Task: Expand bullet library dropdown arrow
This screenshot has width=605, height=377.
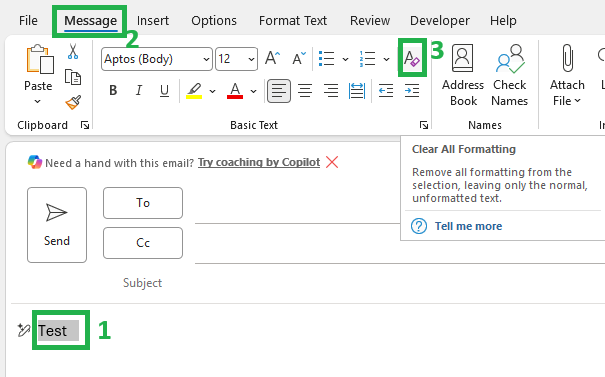Action: (x=345, y=59)
